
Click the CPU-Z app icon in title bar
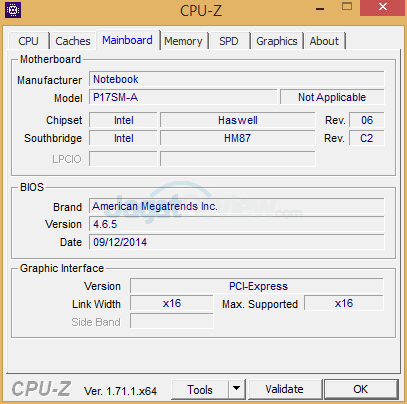[13, 10]
